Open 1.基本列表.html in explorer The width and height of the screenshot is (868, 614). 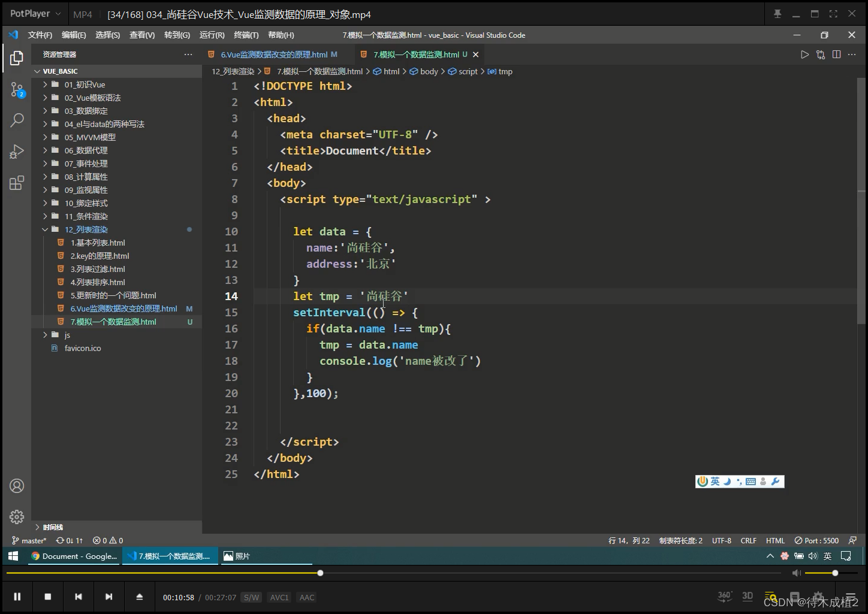click(98, 243)
